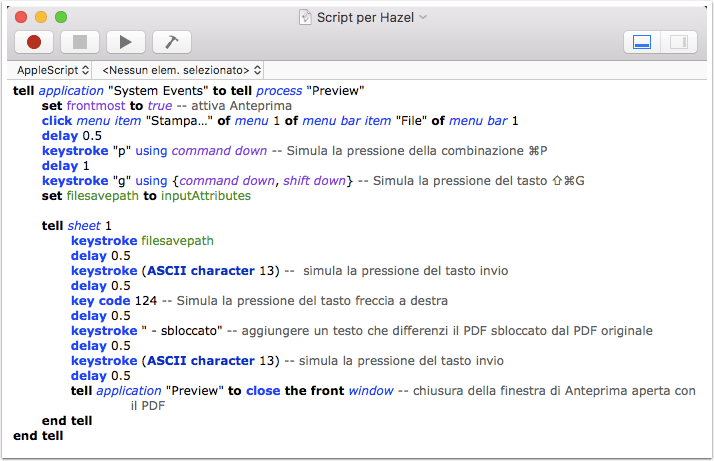Click the " - sbloccato" string text

[182, 331]
